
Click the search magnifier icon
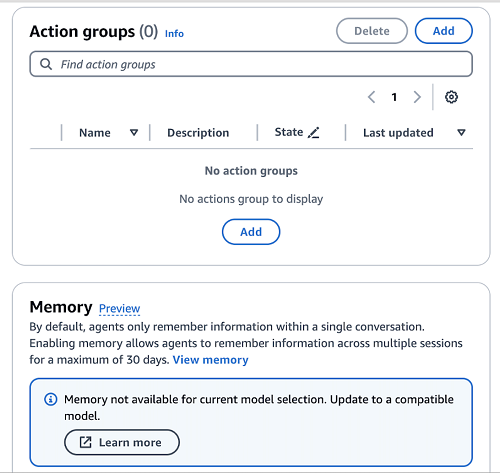(x=46, y=64)
